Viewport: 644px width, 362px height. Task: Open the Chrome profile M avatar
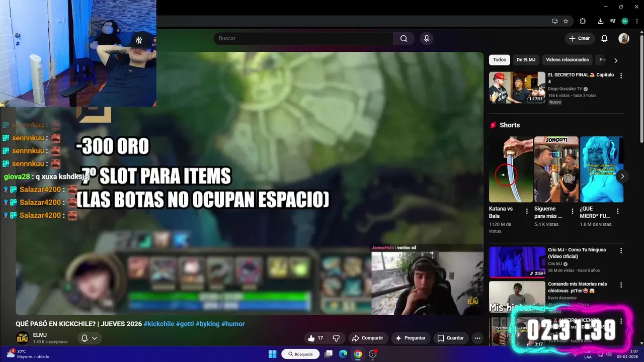pyautogui.click(x=625, y=21)
